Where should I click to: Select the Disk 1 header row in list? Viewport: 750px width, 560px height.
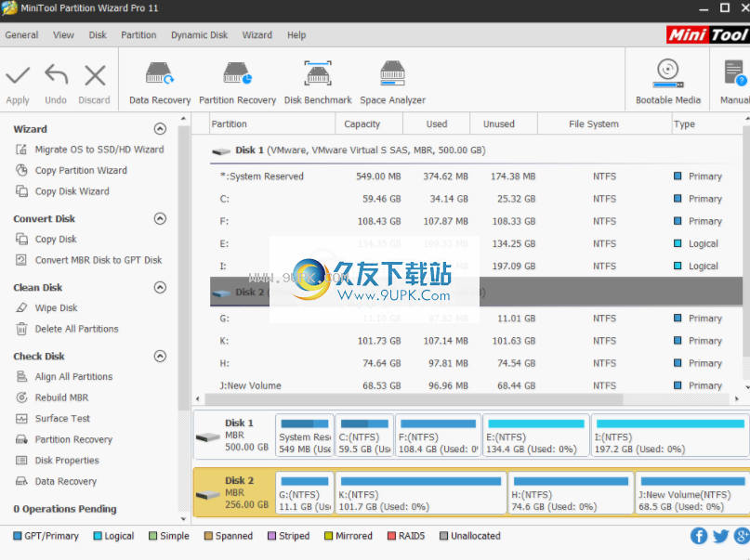coord(476,150)
